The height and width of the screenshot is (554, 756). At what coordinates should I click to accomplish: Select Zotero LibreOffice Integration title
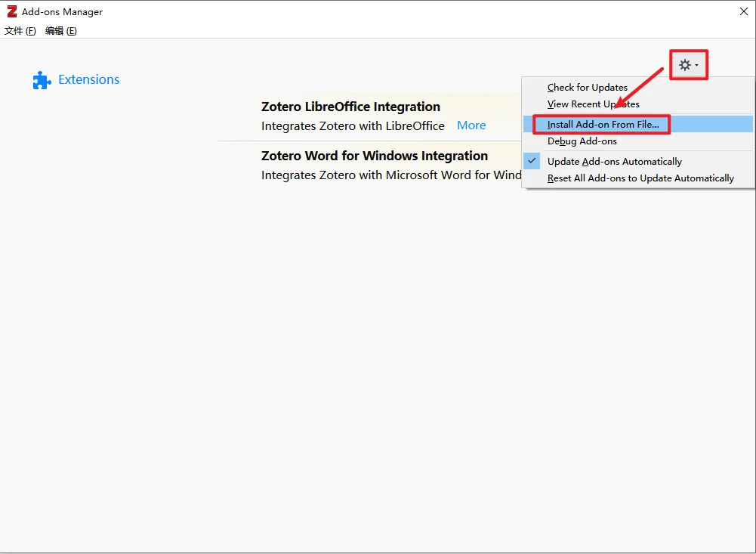point(350,107)
